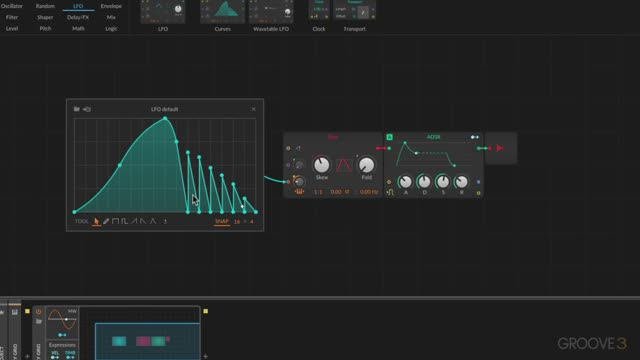
Task: Open the Delay/FX module category
Action: pos(78,18)
